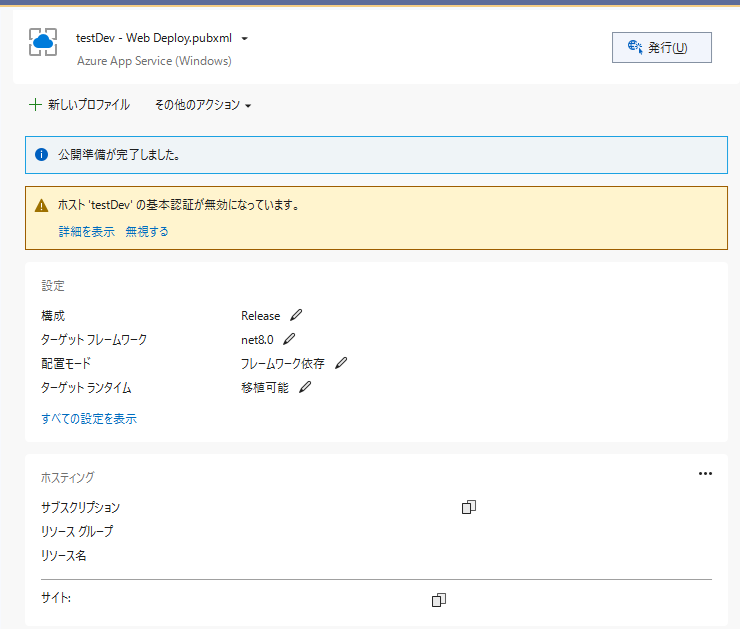740x629 pixels.
Task: Click the Release configuration value
Action: click(261, 316)
